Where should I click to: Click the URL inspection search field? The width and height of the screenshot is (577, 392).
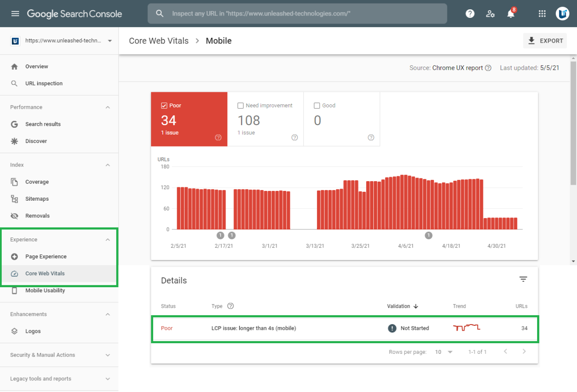pos(297,14)
